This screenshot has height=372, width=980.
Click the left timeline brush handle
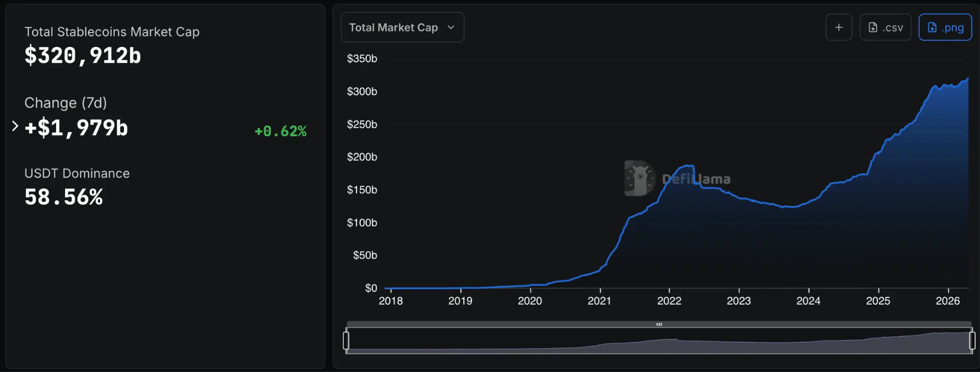347,340
